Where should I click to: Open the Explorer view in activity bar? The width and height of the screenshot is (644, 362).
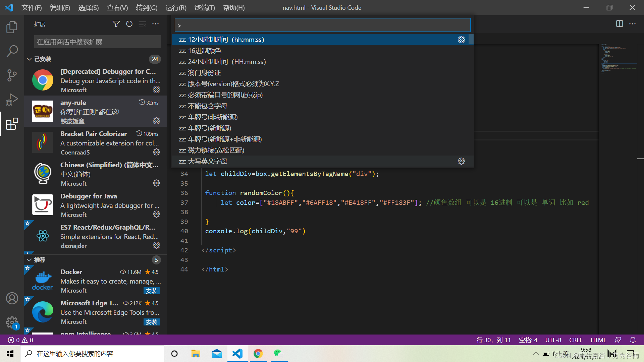tap(12, 27)
